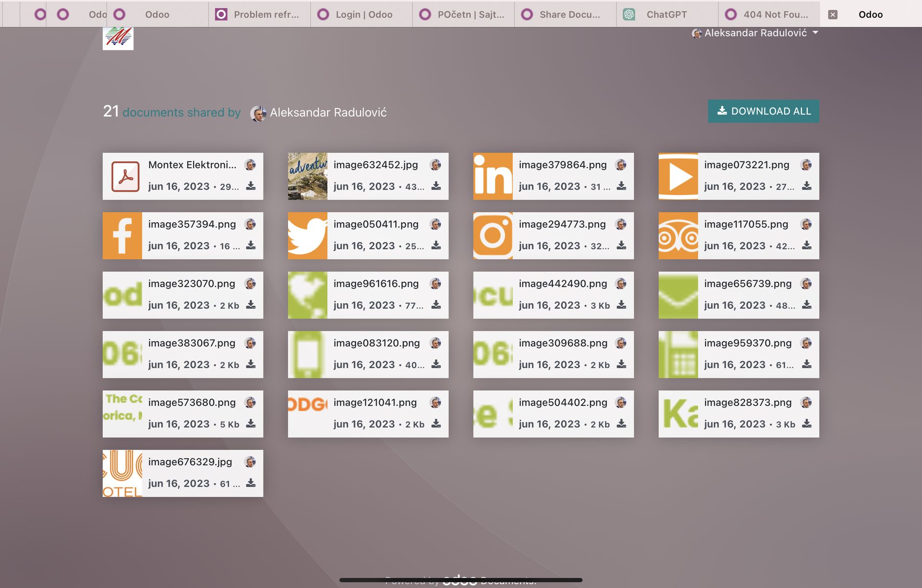Select the image323070.png file name
The image size is (922, 588).
[192, 284]
